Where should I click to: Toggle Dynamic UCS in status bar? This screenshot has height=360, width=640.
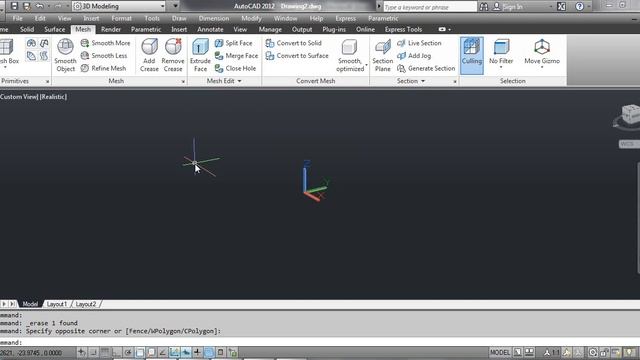(174, 352)
